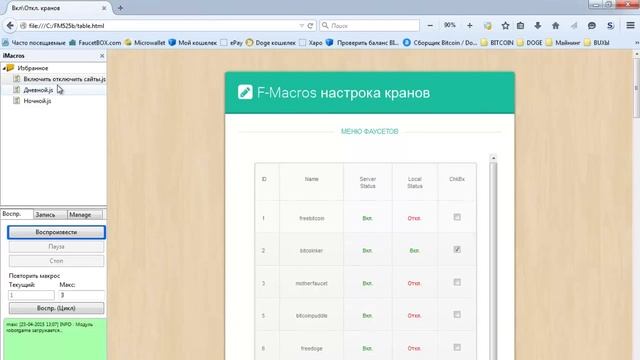The height and width of the screenshot is (360, 640).
Task: Click the pencil edit icon in F-Macros header
Action: pos(245,92)
